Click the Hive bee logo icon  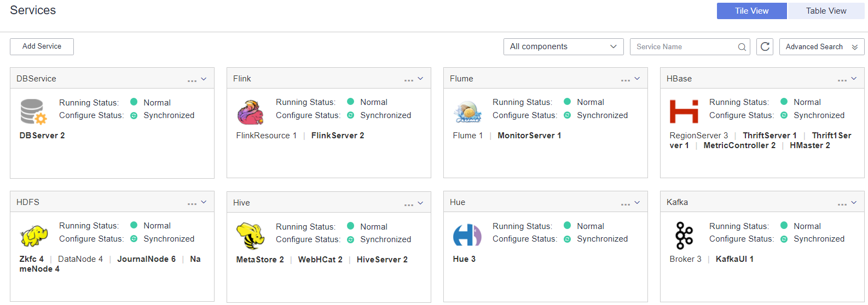(250, 236)
